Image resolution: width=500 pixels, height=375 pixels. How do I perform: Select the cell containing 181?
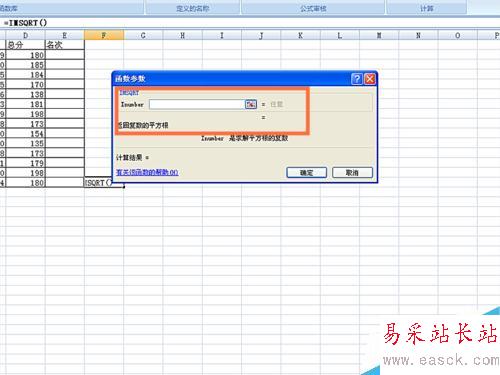25,104
